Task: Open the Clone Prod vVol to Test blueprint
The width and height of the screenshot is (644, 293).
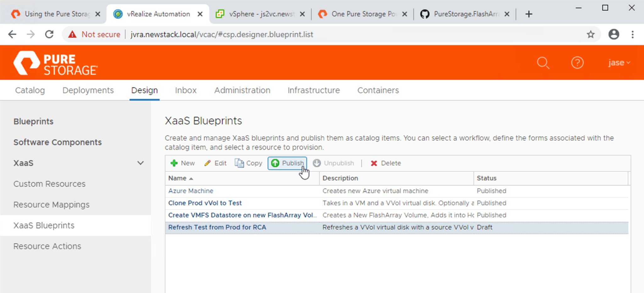Action: (x=205, y=203)
